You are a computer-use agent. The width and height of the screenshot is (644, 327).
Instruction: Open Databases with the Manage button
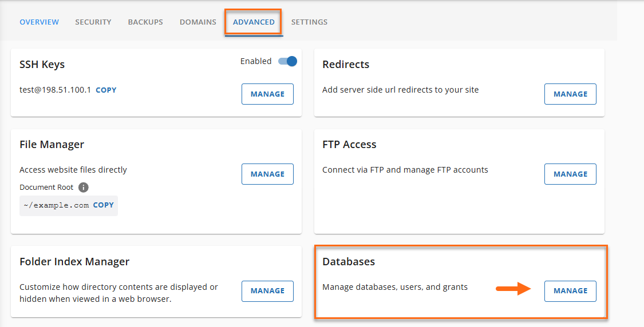[x=570, y=291]
